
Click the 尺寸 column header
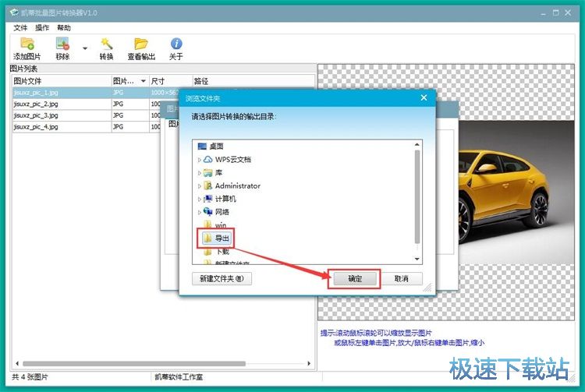(x=171, y=81)
